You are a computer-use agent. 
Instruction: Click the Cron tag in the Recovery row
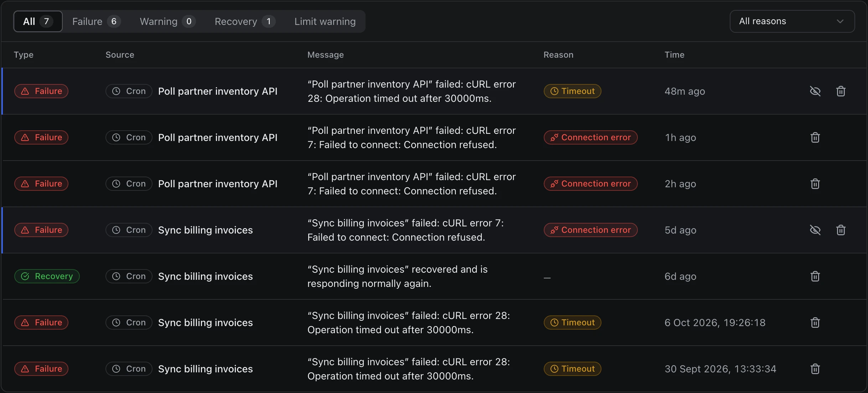(129, 276)
